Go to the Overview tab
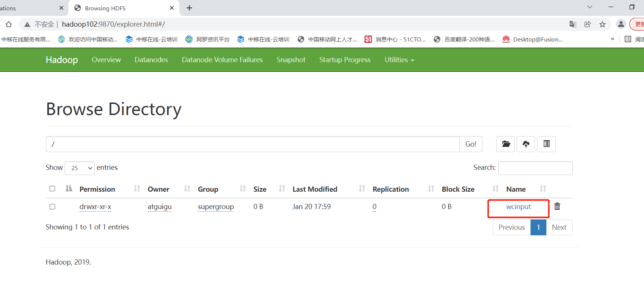The height and width of the screenshot is (306, 644). coord(106,60)
